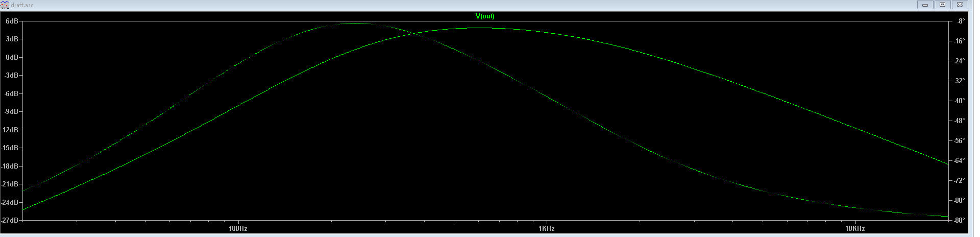Screen dimensions: 980x237
Task: Click the -72° phase axis label
Action: point(960,180)
